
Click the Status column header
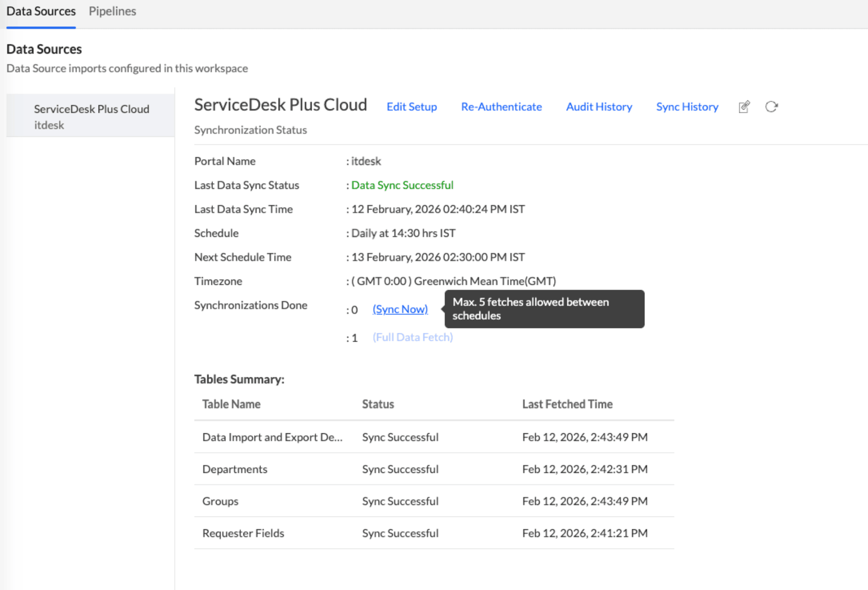coord(378,404)
